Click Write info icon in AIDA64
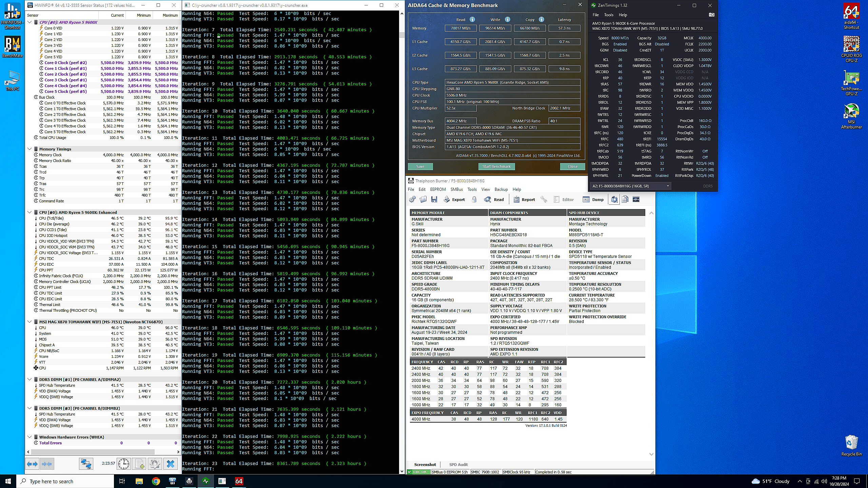868x488 pixels. 508,19
